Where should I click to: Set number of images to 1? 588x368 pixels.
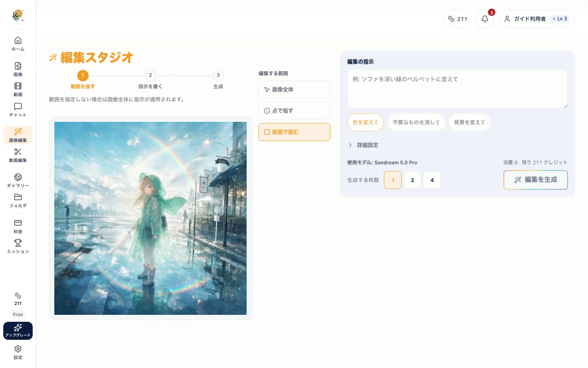[393, 180]
